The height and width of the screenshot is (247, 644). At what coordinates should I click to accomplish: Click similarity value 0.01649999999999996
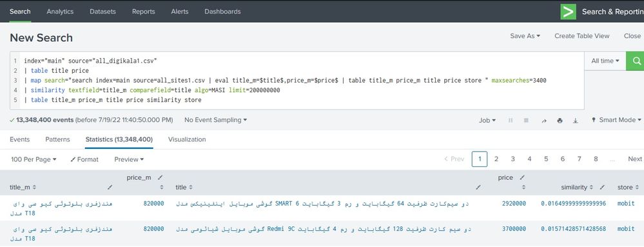pyautogui.click(x=573, y=203)
